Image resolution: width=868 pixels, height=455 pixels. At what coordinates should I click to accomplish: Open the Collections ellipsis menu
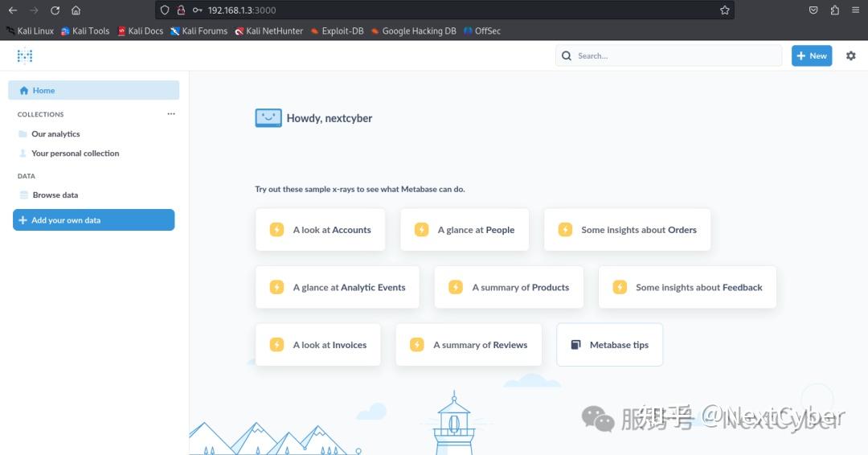[171, 114]
